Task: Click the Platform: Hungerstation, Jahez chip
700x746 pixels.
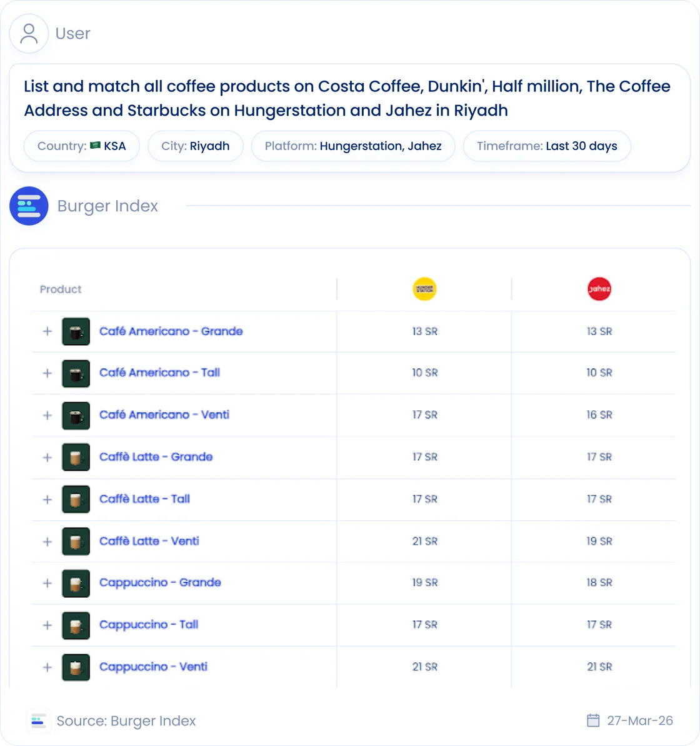Action: (x=353, y=146)
